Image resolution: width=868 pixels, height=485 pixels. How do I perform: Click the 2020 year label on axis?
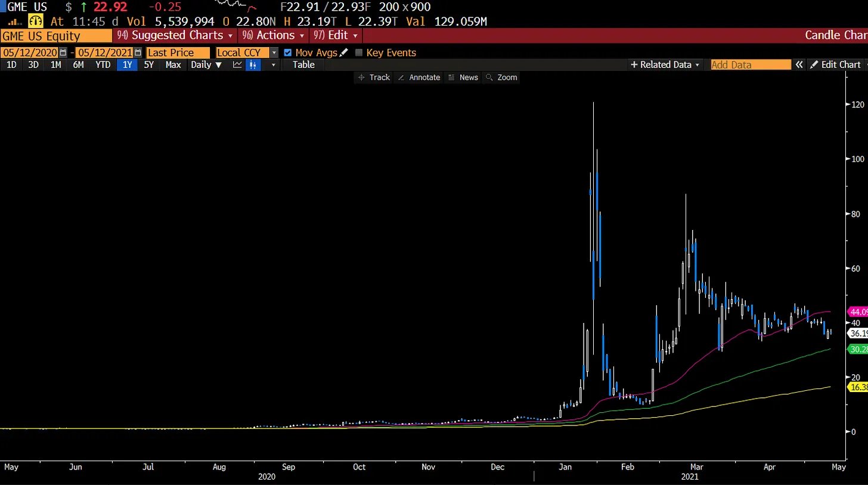click(266, 477)
